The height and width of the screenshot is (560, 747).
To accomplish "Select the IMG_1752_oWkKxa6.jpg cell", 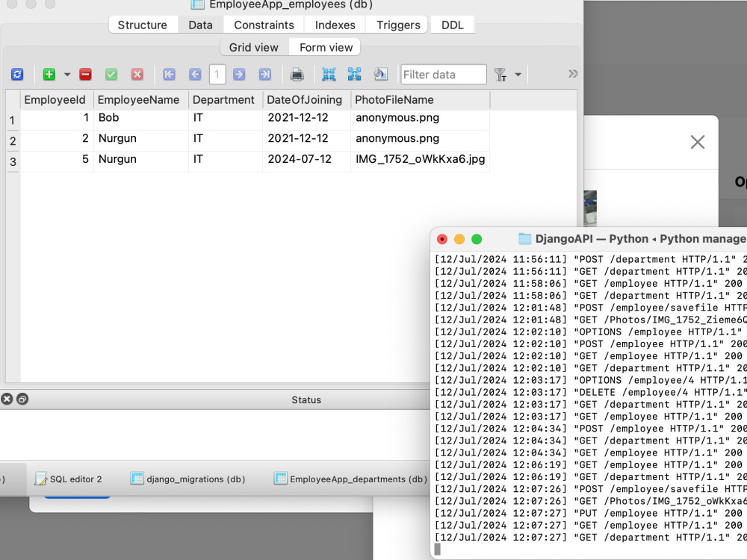I will click(x=420, y=160).
